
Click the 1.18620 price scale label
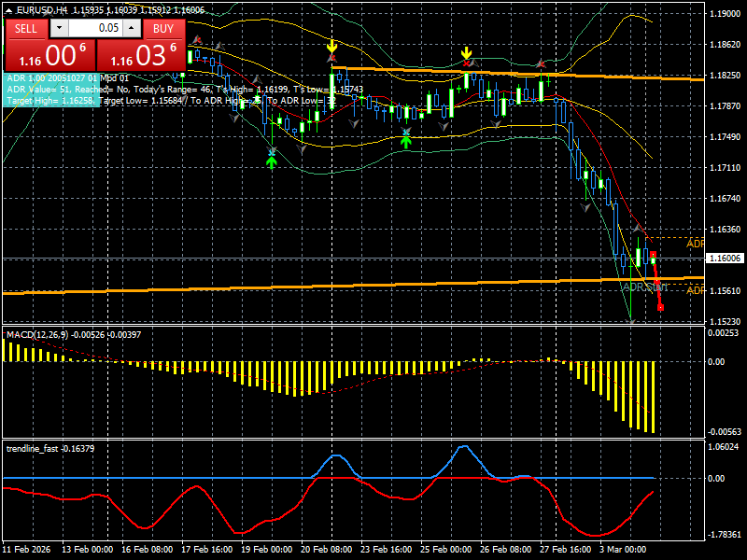[x=726, y=44]
